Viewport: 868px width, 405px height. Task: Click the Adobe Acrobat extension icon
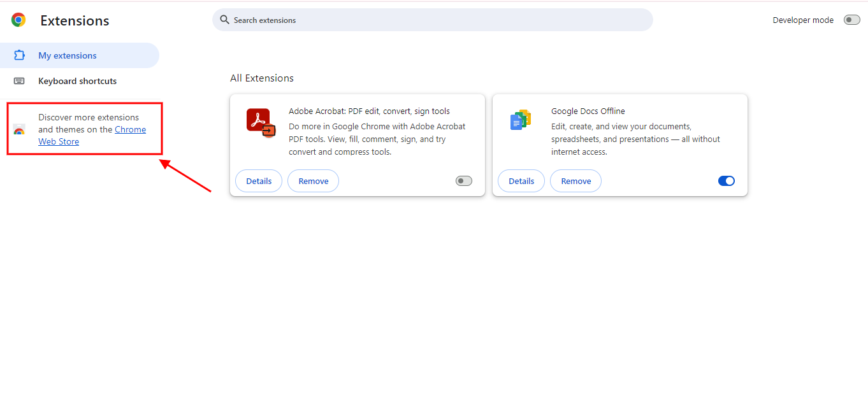[x=261, y=123]
